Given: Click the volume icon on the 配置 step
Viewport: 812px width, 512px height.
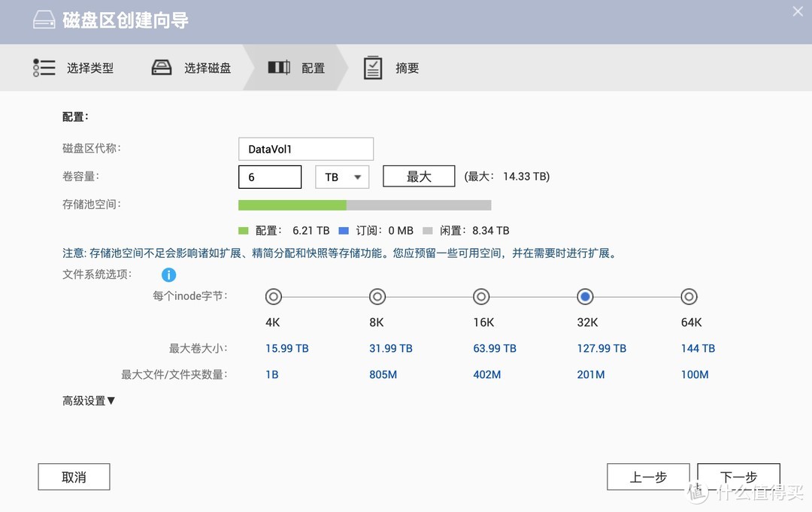Looking at the screenshot, I should point(278,67).
